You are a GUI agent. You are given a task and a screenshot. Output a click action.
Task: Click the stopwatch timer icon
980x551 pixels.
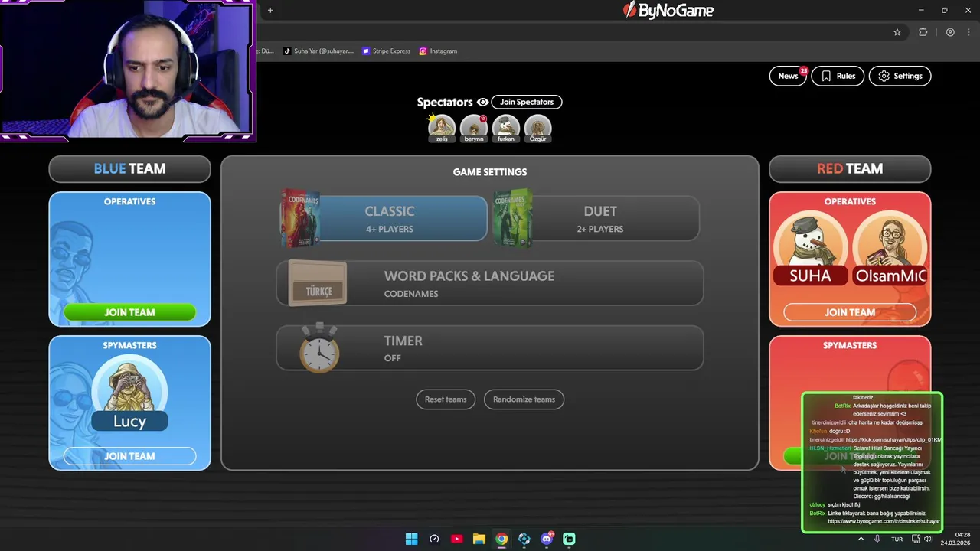coord(319,348)
